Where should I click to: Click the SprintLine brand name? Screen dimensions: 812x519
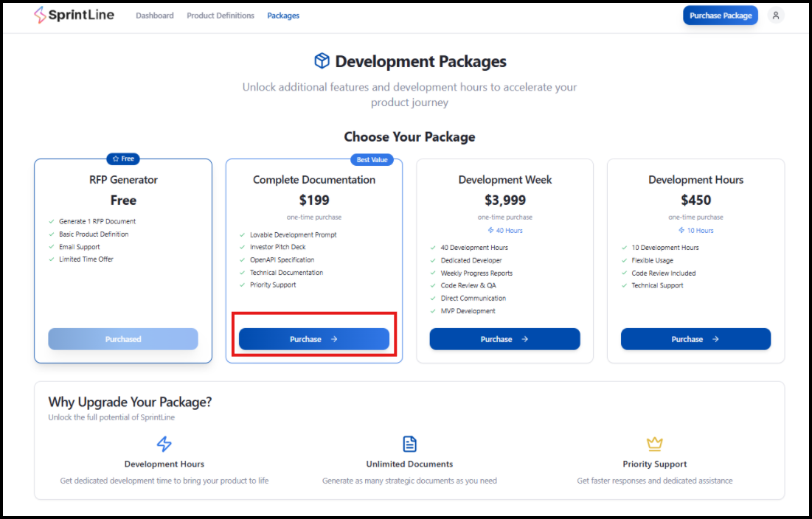point(81,15)
